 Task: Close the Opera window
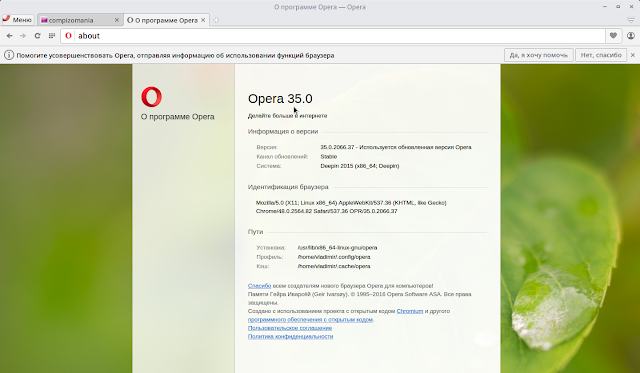click(631, 7)
